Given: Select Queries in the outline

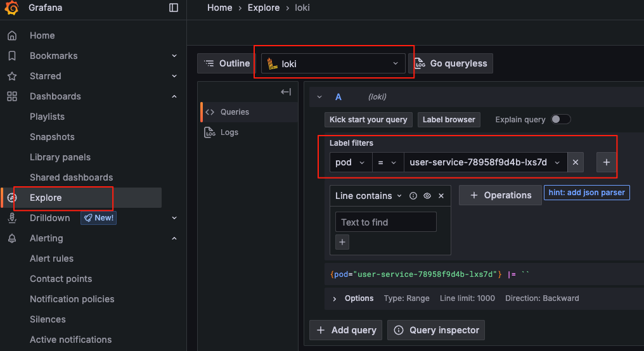Looking at the screenshot, I should (249, 112).
